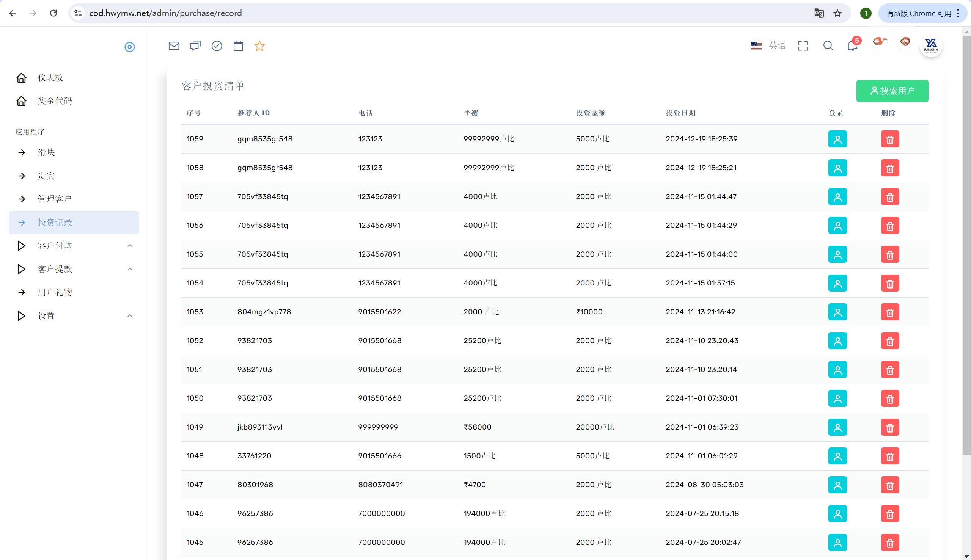Toggle fullscreen mode icon
This screenshot has width=971, height=560.
(803, 46)
